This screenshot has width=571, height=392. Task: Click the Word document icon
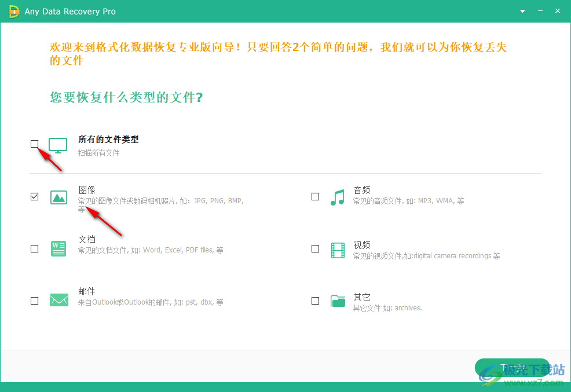(58, 249)
